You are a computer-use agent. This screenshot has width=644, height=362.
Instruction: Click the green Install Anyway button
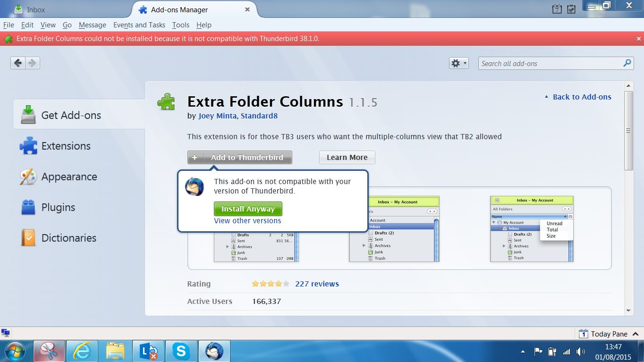248,209
